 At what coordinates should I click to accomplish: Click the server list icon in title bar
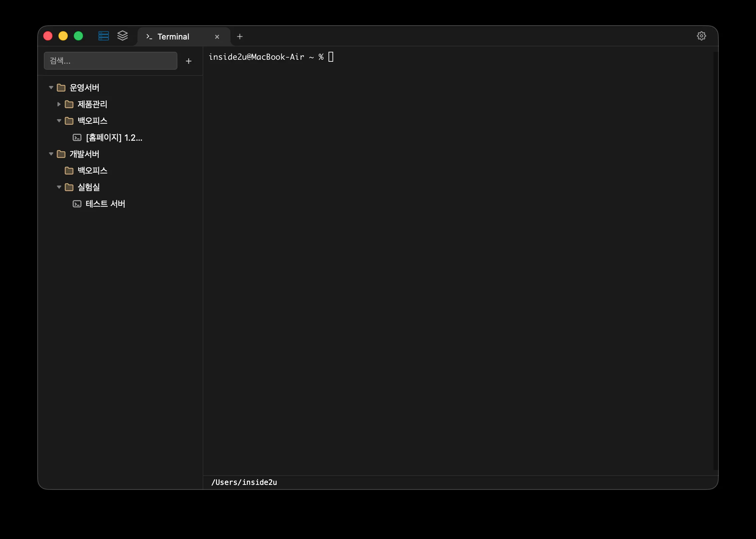point(103,36)
